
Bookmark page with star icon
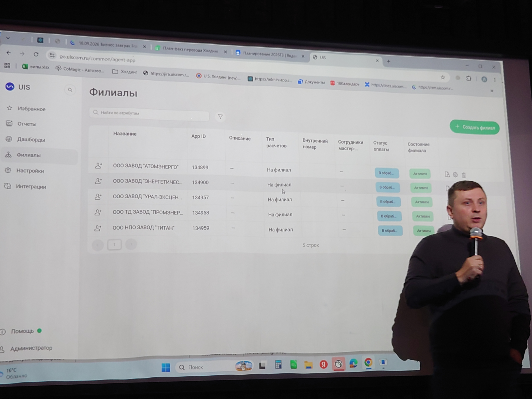(x=443, y=77)
